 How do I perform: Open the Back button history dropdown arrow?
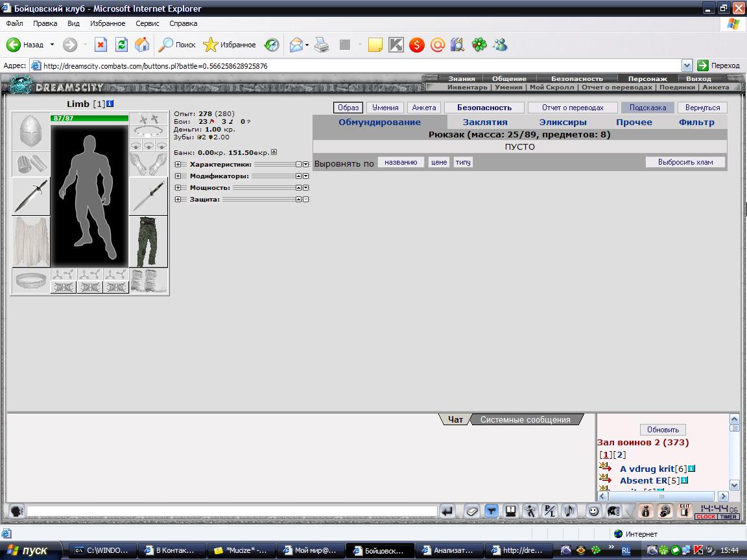[x=52, y=45]
